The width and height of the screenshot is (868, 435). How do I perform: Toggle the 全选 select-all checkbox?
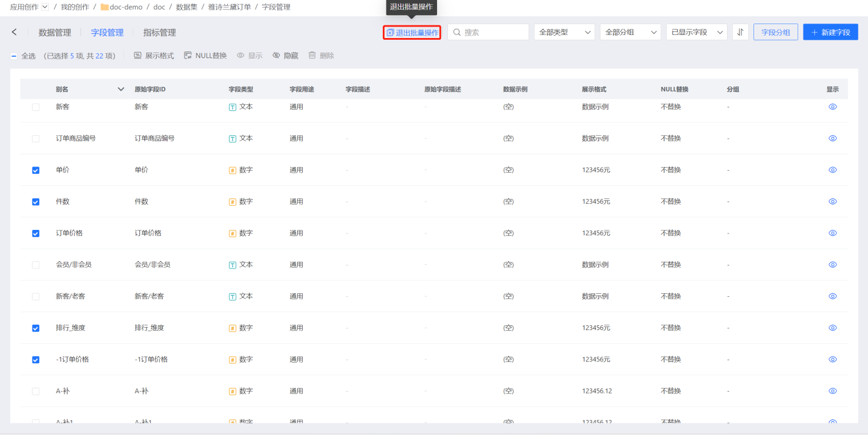14,56
